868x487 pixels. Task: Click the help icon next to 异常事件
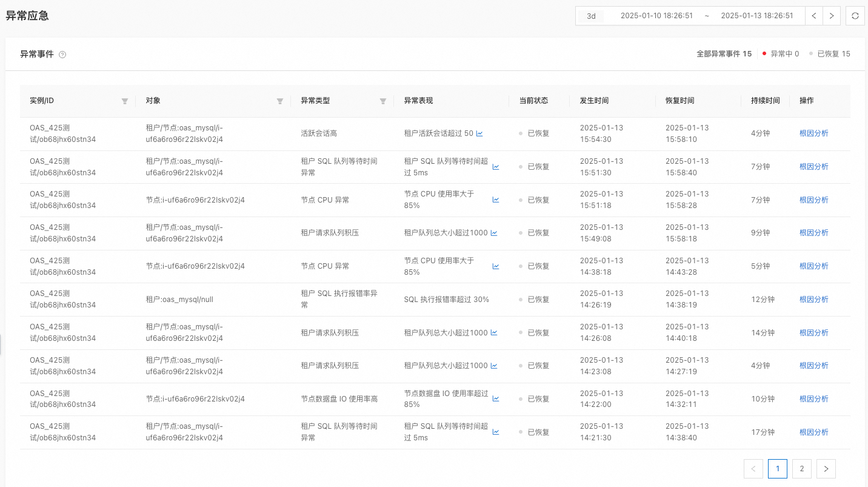pyautogui.click(x=62, y=55)
